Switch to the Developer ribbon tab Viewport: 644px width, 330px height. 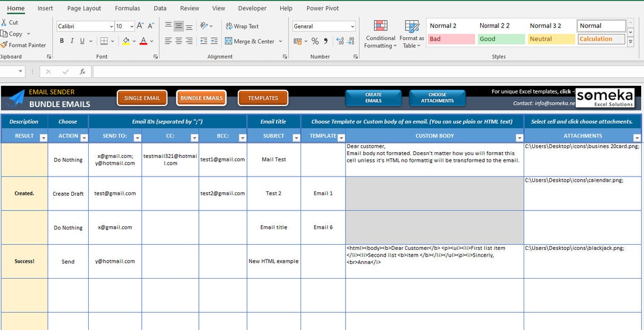pyautogui.click(x=252, y=8)
